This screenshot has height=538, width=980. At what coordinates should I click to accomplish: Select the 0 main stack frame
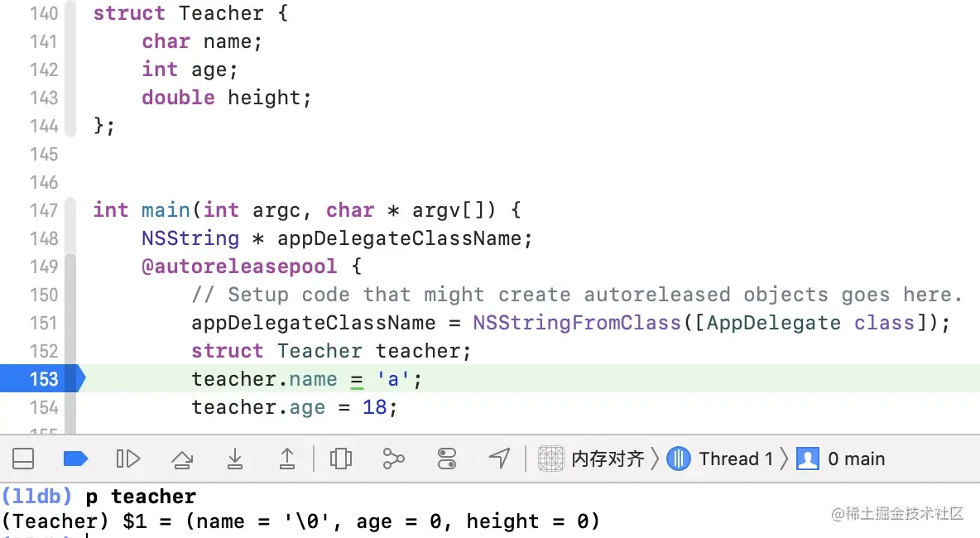(841, 459)
